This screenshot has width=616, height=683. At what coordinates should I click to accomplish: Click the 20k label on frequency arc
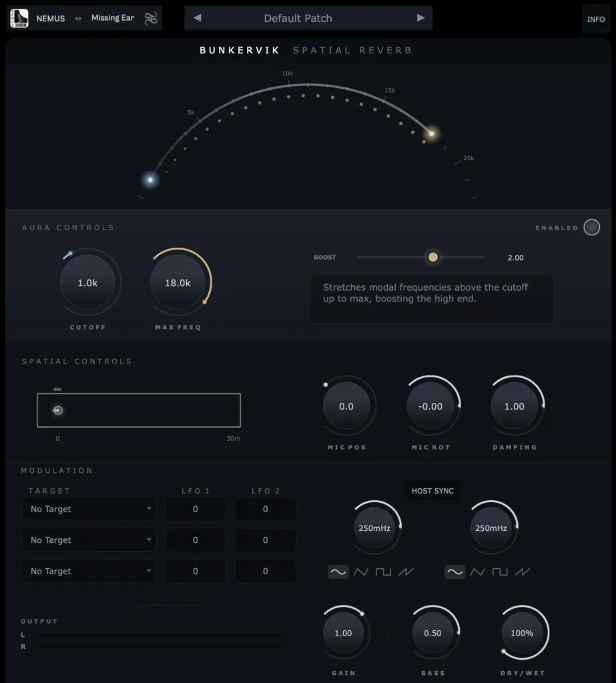[x=469, y=157]
